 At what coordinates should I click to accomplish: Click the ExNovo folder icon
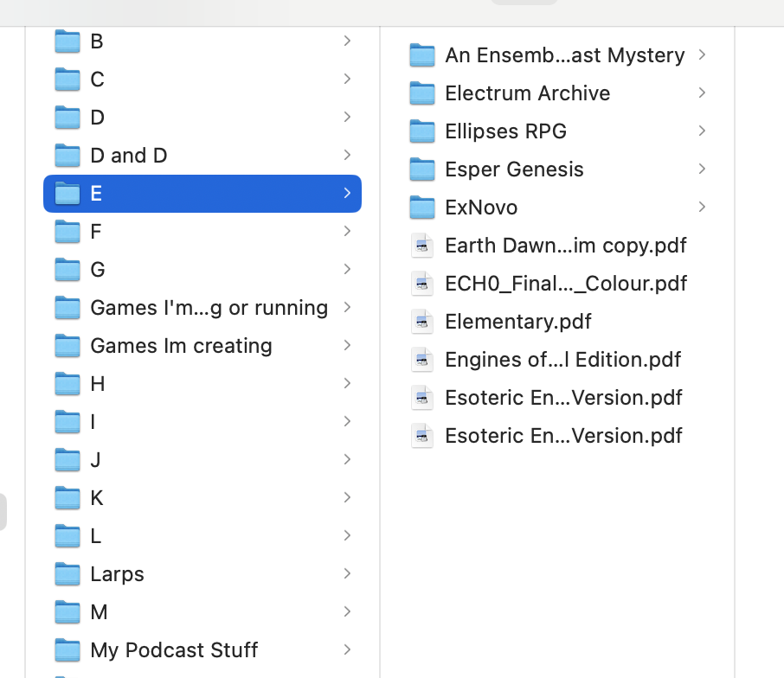point(422,208)
